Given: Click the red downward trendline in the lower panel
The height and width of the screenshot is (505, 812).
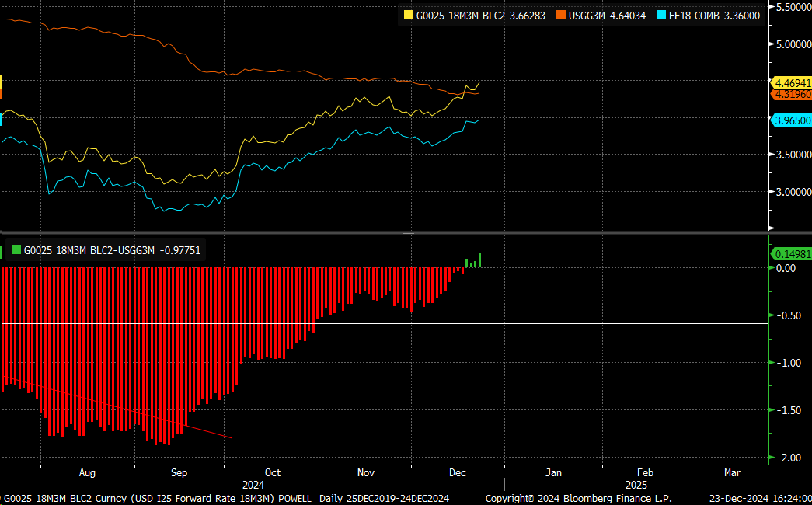Looking at the screenshot, I should tap(117, 407).
